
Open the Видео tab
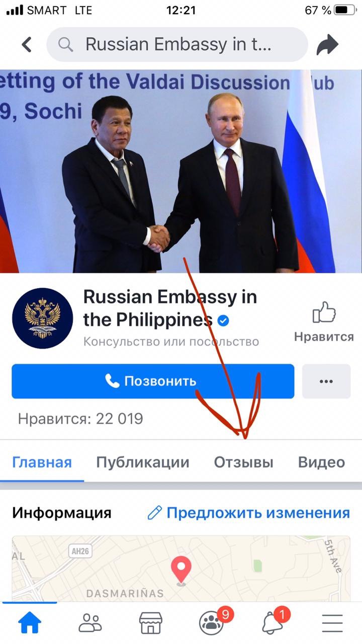(322, 462)
